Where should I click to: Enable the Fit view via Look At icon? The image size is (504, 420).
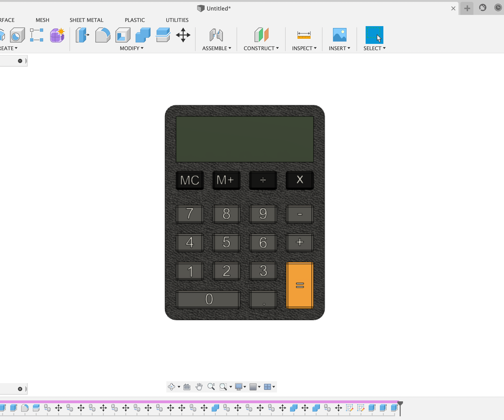point(187,387)
